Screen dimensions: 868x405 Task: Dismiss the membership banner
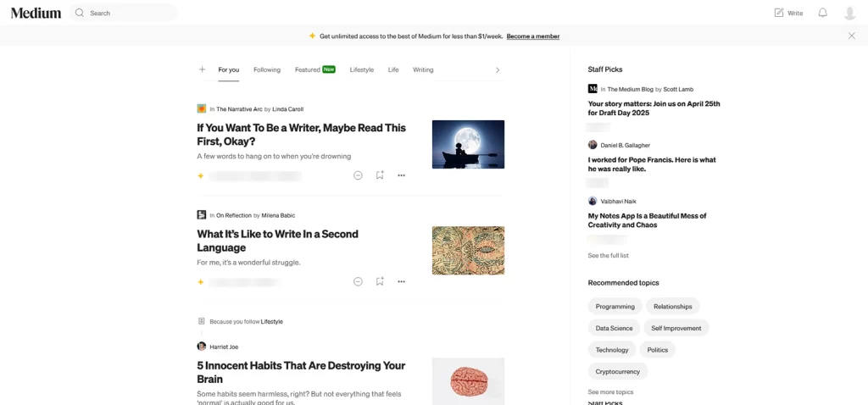851,36
